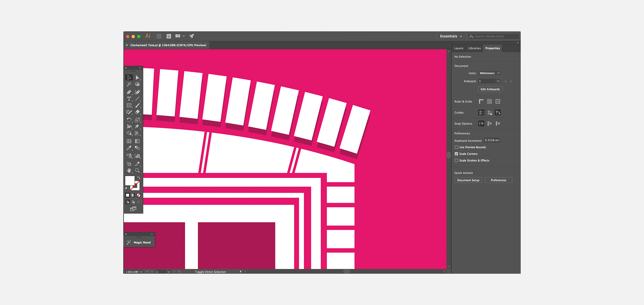Select the Artboard tool
644x305 pixels.
[129, 164]
